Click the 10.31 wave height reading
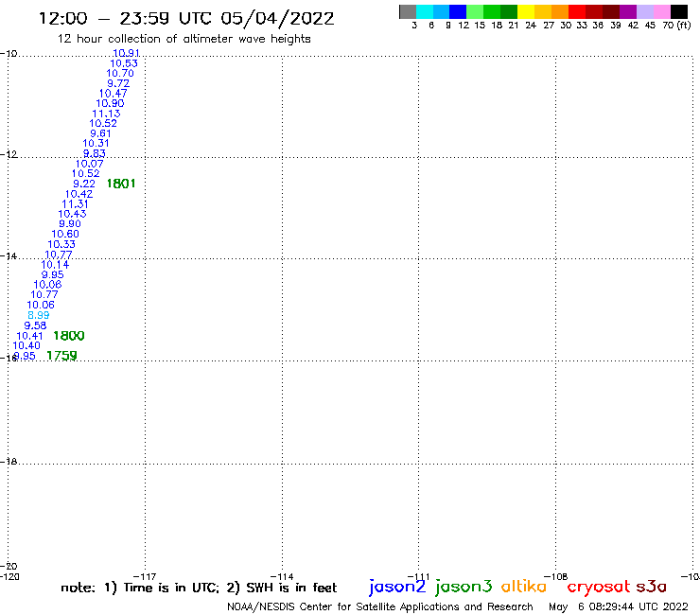700x615 pixels. click(x=96, y=144)
